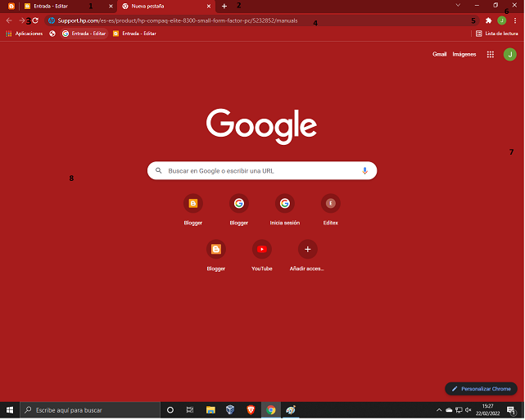
Task: Click the globe bookmark icon
Action: coord(52,34)
